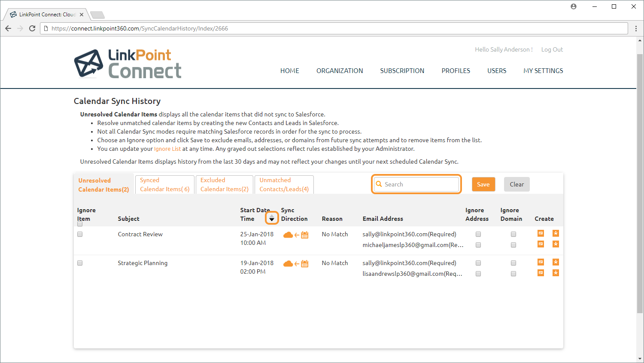Click the cloud sync icon in the Strategic Planning row
The height and width of the screenshot is (363, 644).
point(288,264)
